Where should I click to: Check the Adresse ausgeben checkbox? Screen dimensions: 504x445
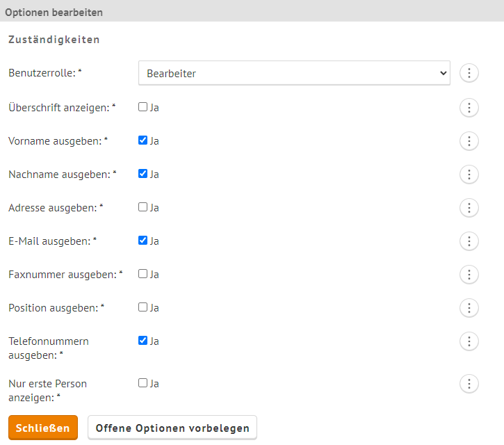click(x=143, y=207)
